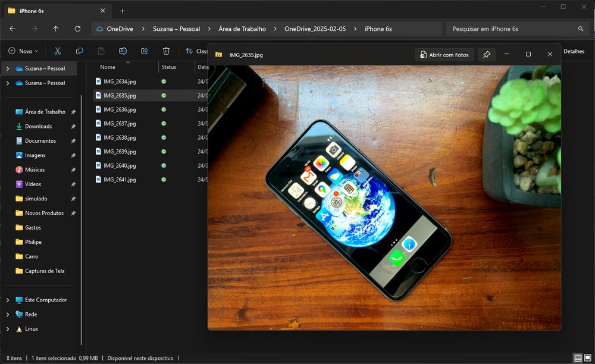Open a new tab with plus button

coord(123,11)
